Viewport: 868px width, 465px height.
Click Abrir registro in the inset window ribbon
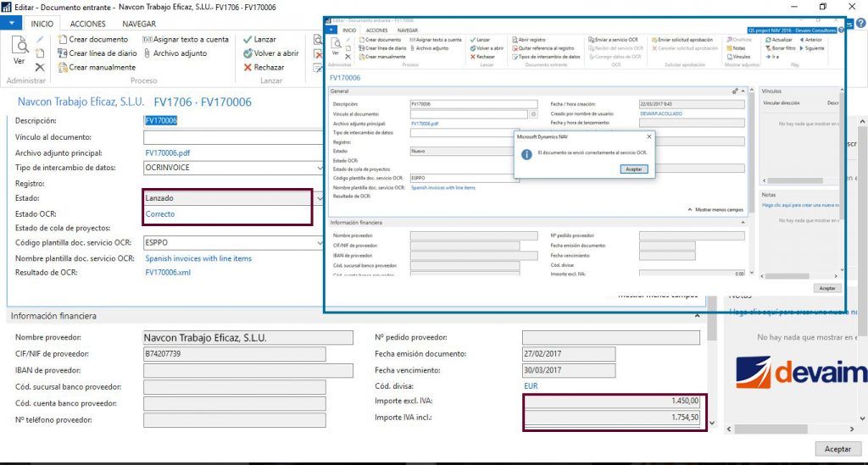click(x=529, y=40)
